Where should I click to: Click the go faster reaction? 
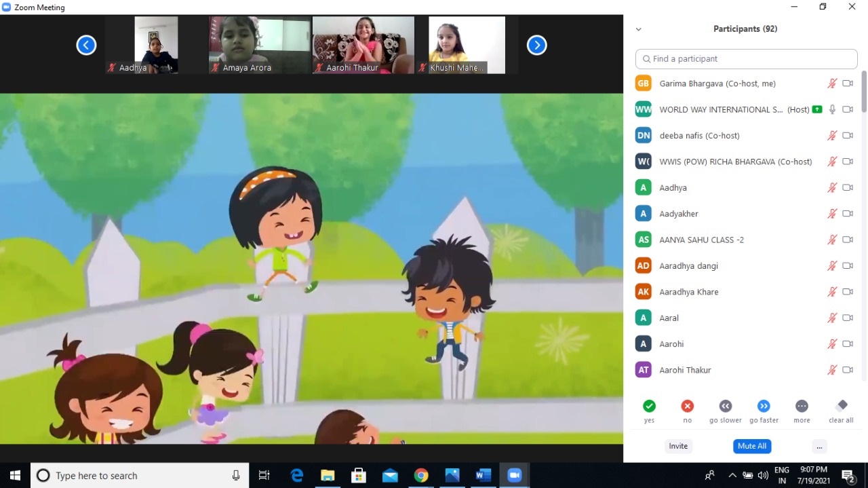[764, 406]
